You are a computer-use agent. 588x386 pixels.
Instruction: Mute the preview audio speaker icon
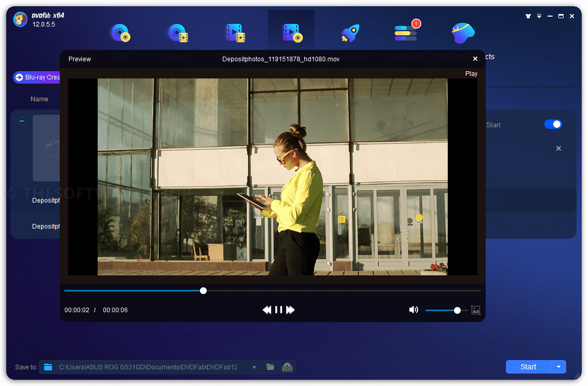pos(413,310)
